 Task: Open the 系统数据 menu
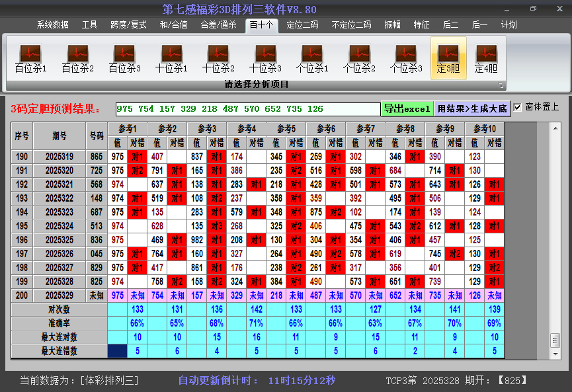pyautogui.click(x=52, y=24)
